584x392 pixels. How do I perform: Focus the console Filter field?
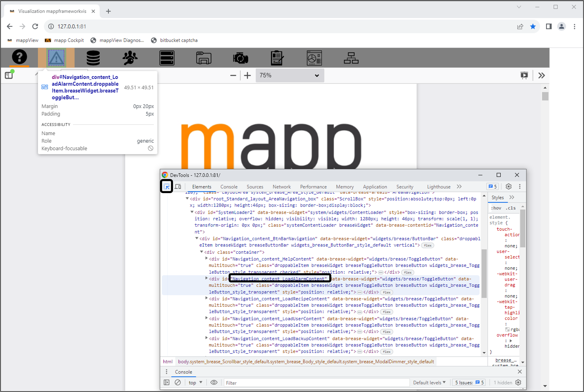pyautogui.click(x=316, y=383)
